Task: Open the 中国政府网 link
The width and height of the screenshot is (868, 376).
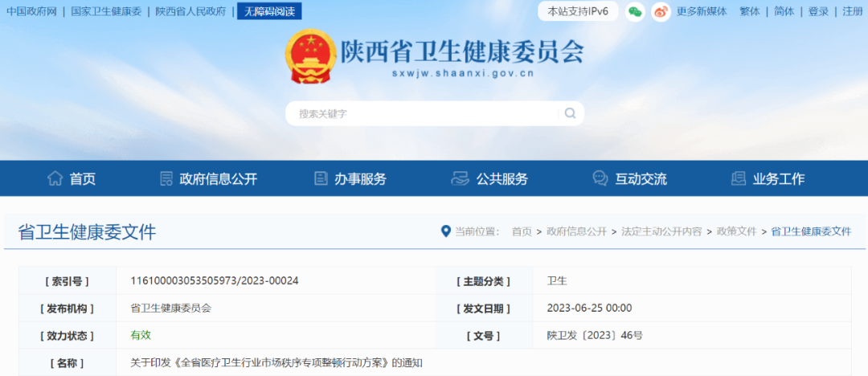Action: 31,11
